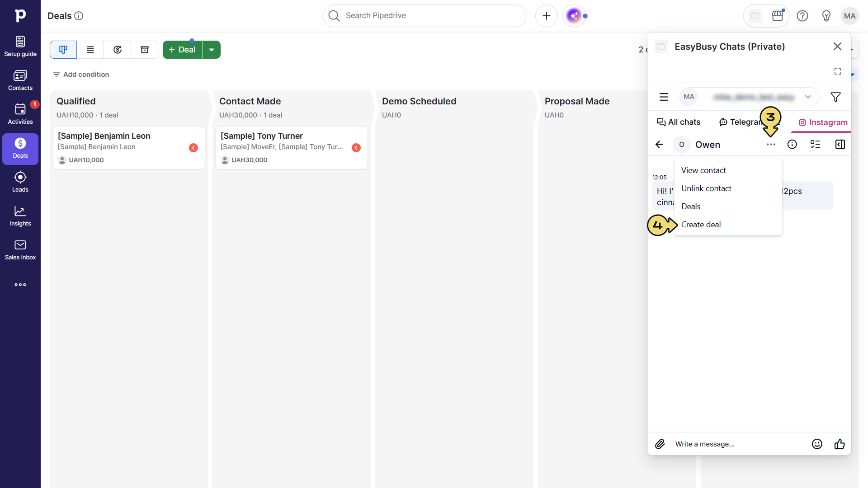This screenshot has height=488, width=868.
Task: Open sidebar More options ellipsis
Action: click(x=20, y=285)
